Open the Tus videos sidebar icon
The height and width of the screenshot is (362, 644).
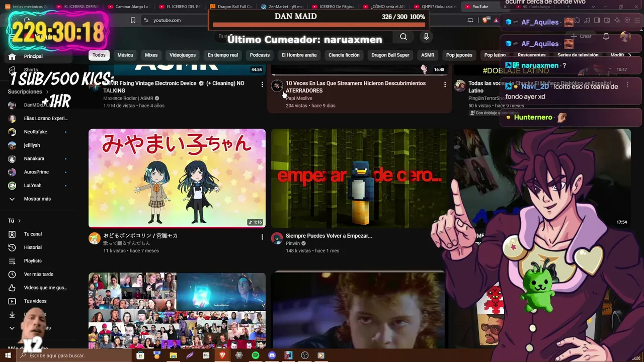click(12, 301)
